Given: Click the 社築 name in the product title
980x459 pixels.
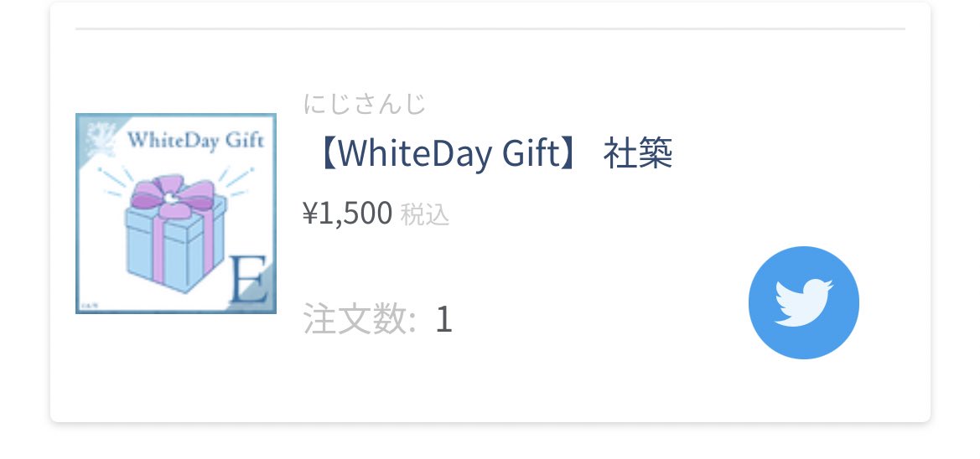Looking at the screenshot, I should 637,153.
